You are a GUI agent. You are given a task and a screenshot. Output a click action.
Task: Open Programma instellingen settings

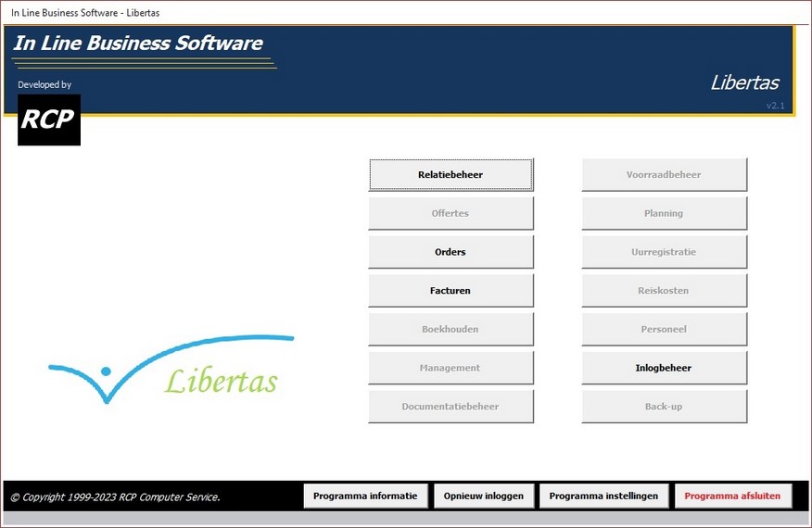pos(603,496)
